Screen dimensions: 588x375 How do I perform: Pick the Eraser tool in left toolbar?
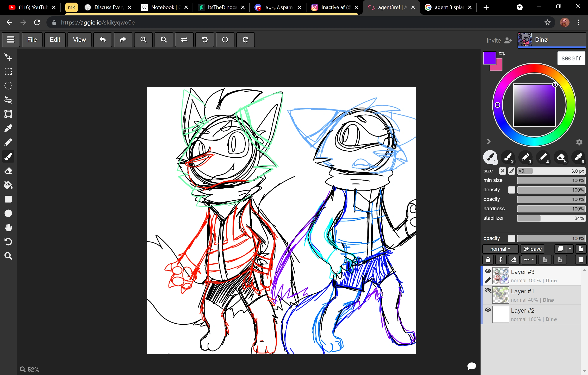(8, 171)
